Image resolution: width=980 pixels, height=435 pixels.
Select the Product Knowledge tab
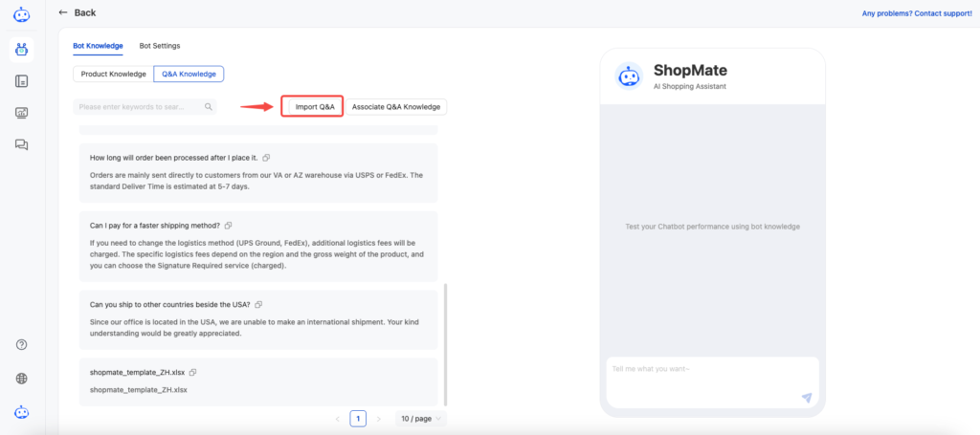coord(113,74)
